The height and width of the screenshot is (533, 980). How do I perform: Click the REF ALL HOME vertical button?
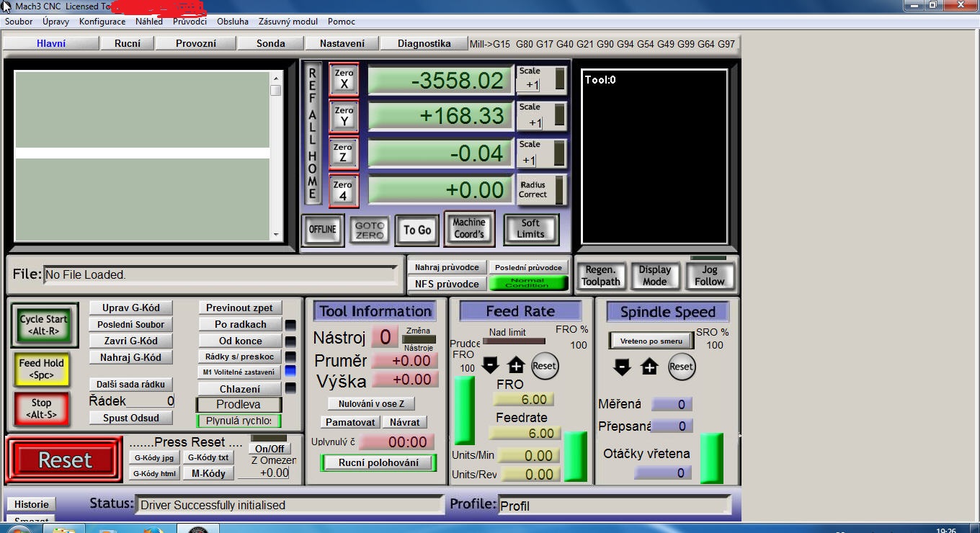point(312,133)
